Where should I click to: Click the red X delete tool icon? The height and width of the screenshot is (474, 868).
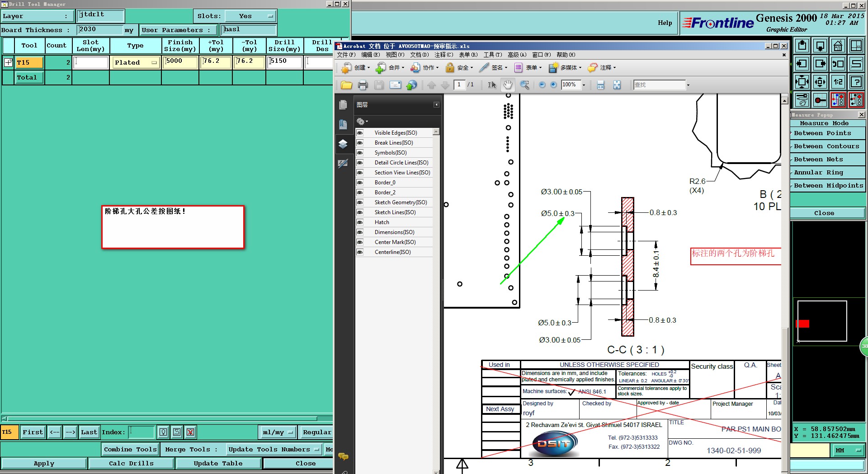[x=190, y=432]
